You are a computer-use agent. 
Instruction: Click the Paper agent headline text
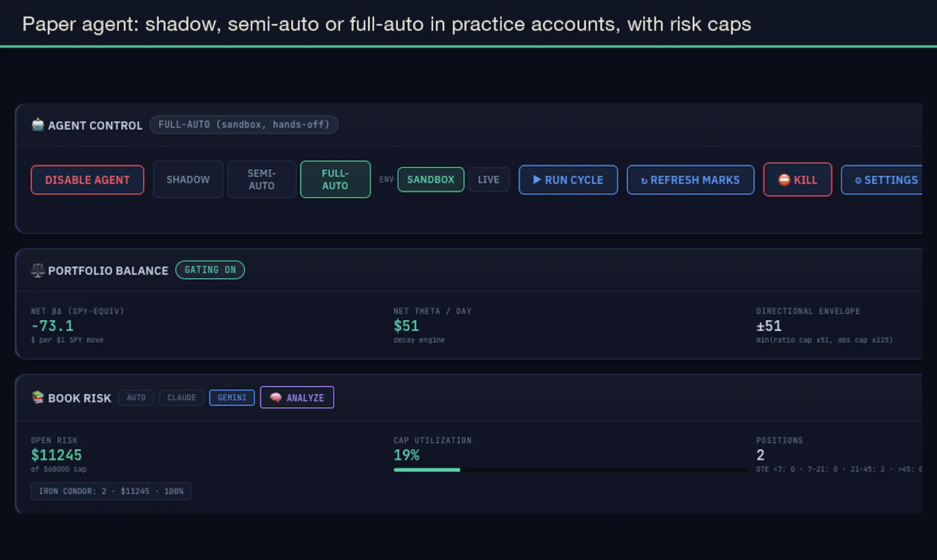tap(387, 24)
